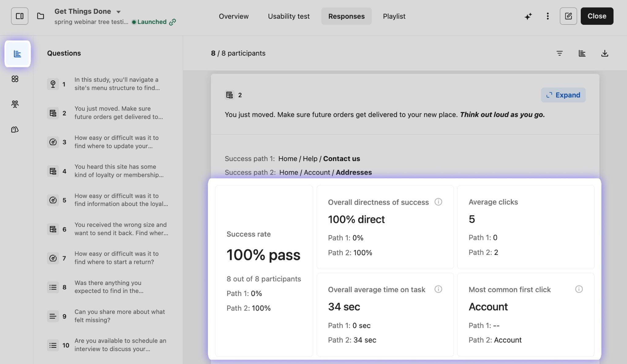Viewport: 627px width, 364px height.
Task: Show info for Most common first click
Action: (579, 289)
